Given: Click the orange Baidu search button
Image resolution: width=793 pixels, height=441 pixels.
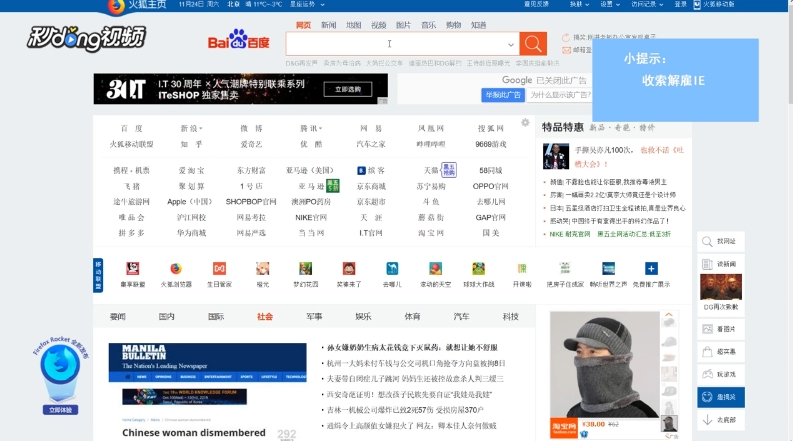Looking at the screenshot, I should coord(533,44).
